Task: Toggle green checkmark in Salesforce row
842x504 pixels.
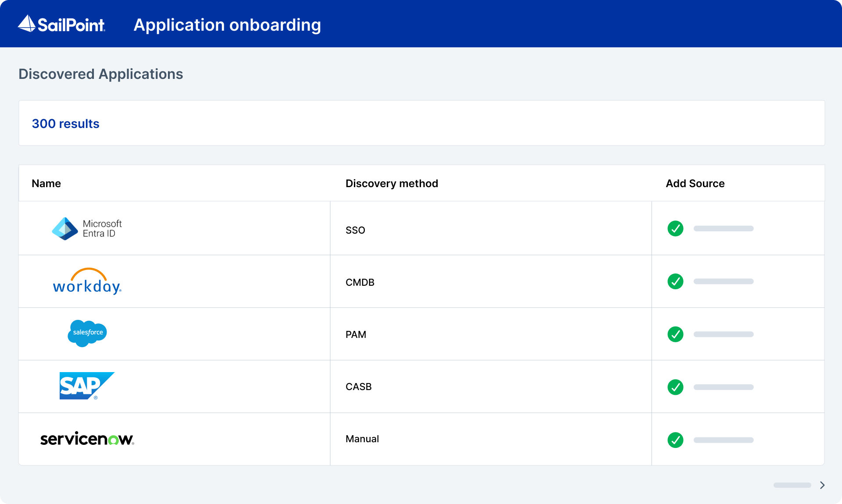Action: pyautogui.click(x=675, y=334)
